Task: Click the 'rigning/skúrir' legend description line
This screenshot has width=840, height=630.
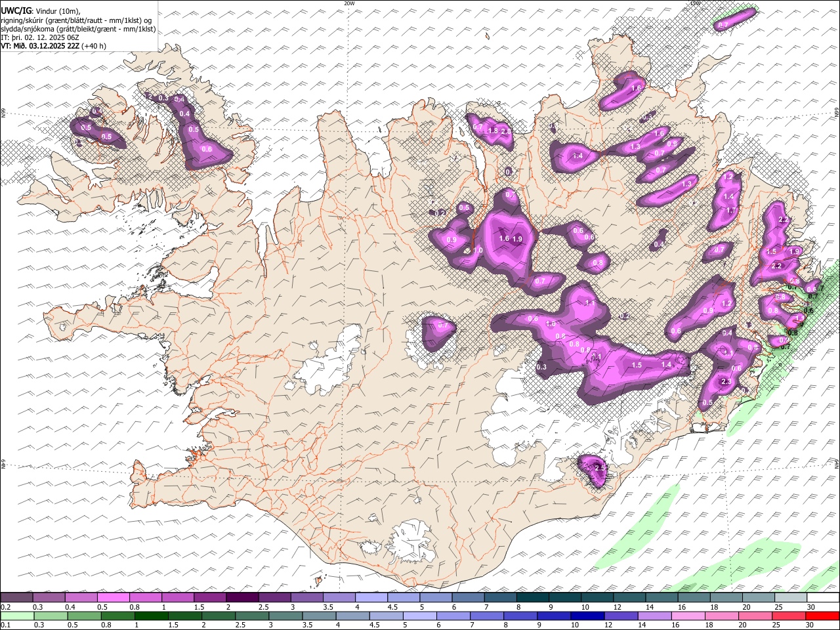Action: click(x=77, y=20)
